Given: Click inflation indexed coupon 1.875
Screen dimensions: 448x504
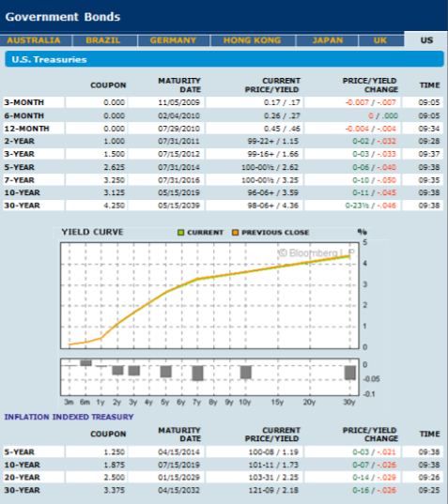Looking at the screenshot, I should click(x=115, y=465).
